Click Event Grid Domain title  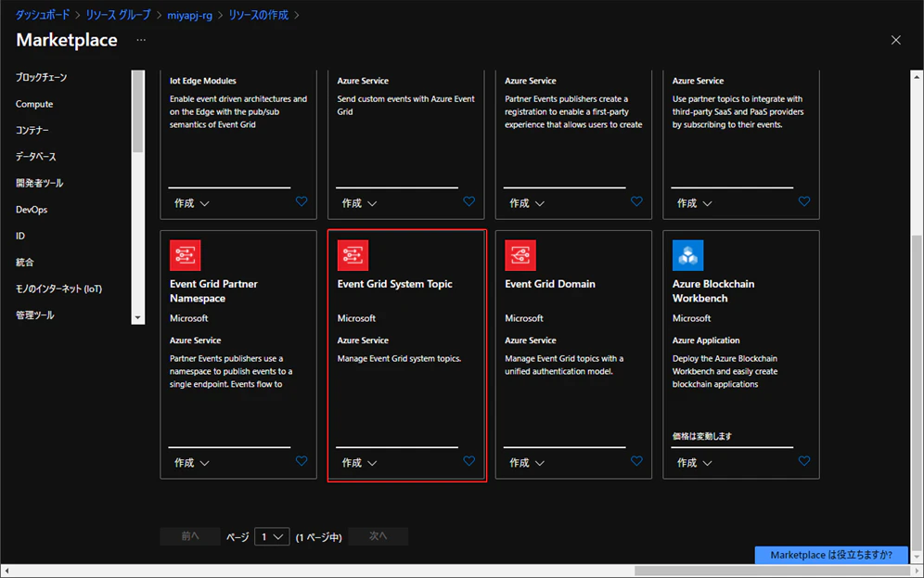coord(550,284)
